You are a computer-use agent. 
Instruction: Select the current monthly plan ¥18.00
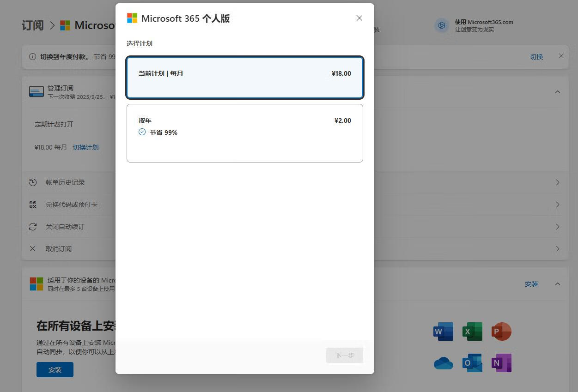(x=244, y=78)
